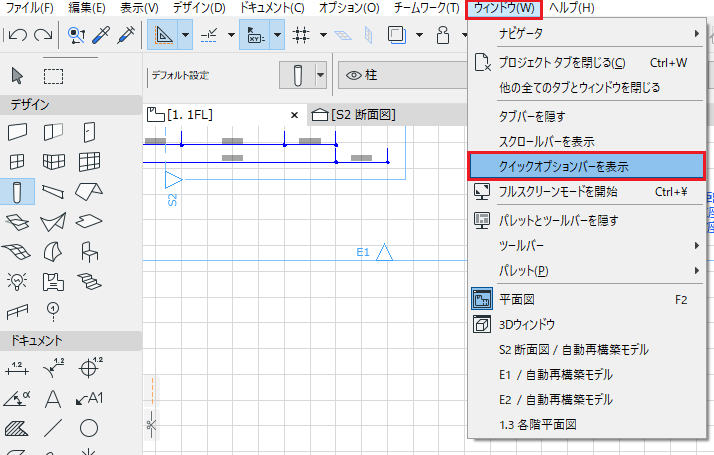Open column settings dropdown arrow in info box
714x455 pixels.
[321, 75]
